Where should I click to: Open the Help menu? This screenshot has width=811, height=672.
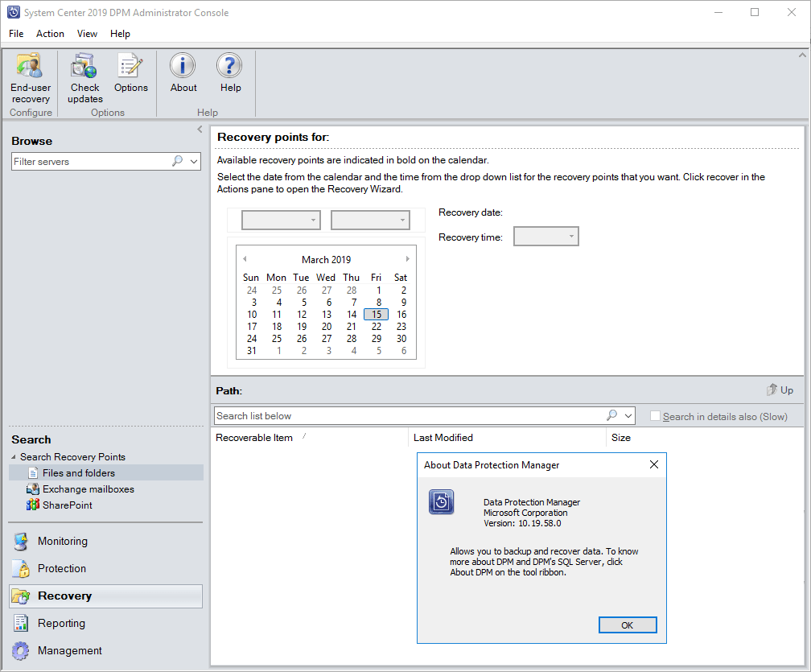point(120,34)
